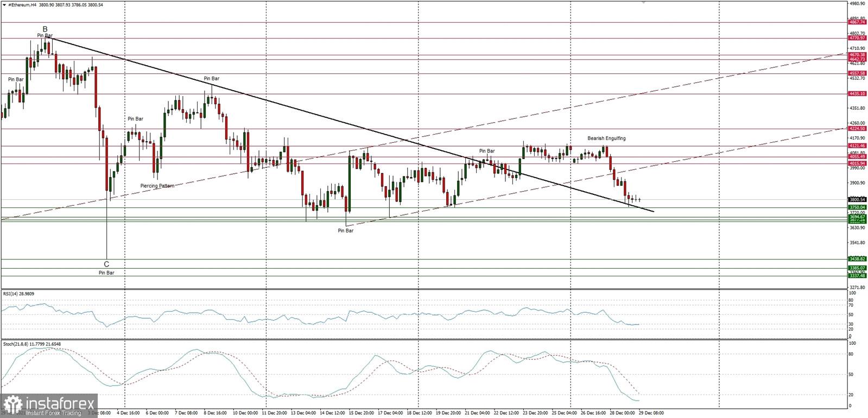This screenshot has height=418, width=868.
Task: Select the 3438.82 support price tag
Action: pyautogui.click(x=857, y=259)
